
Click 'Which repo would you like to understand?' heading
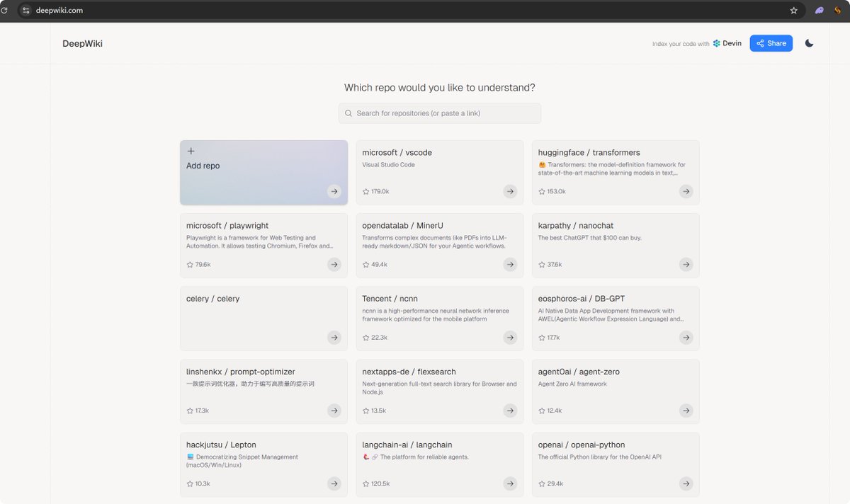coord(440,88)
